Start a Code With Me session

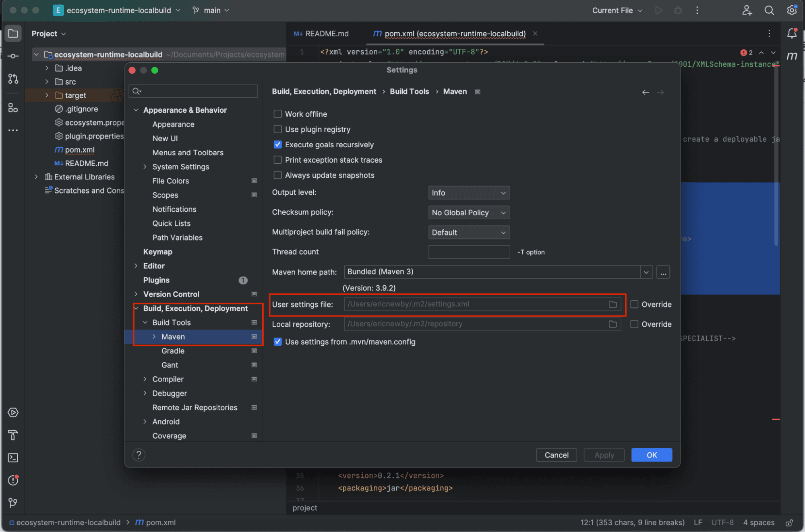point(747,10)
